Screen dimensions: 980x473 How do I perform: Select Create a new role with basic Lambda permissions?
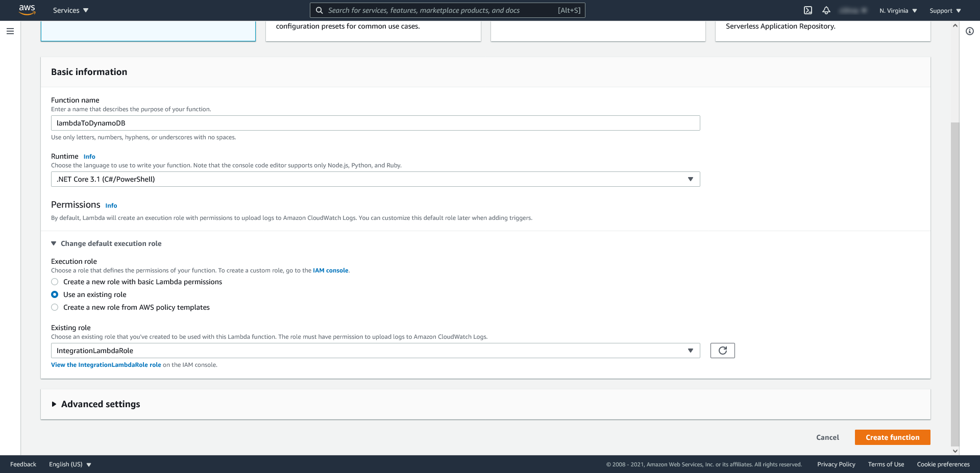click(55, 282)
